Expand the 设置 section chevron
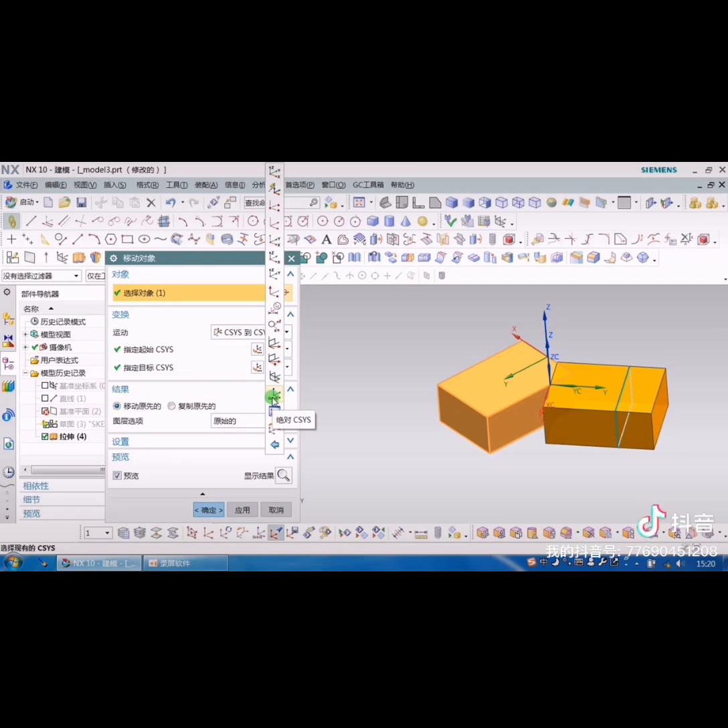 [290, 441]
